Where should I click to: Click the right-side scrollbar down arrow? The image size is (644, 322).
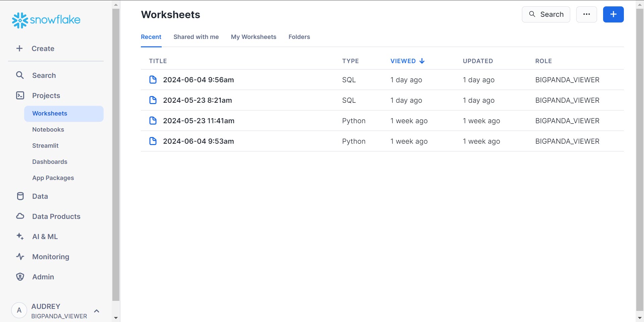(640, 318)
